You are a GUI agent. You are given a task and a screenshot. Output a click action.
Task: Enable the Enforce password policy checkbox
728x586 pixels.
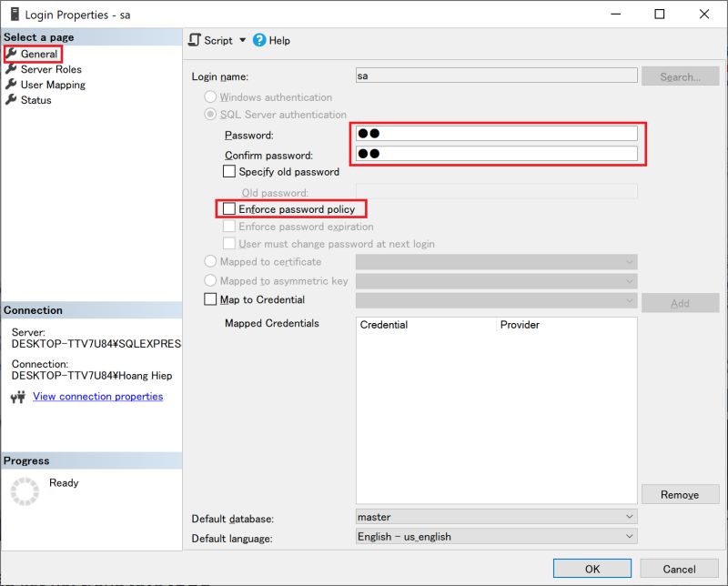point(229,208)
